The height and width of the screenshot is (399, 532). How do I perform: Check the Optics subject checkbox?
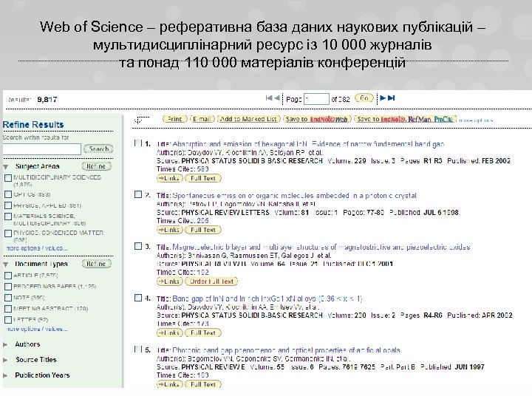(8, 194)
